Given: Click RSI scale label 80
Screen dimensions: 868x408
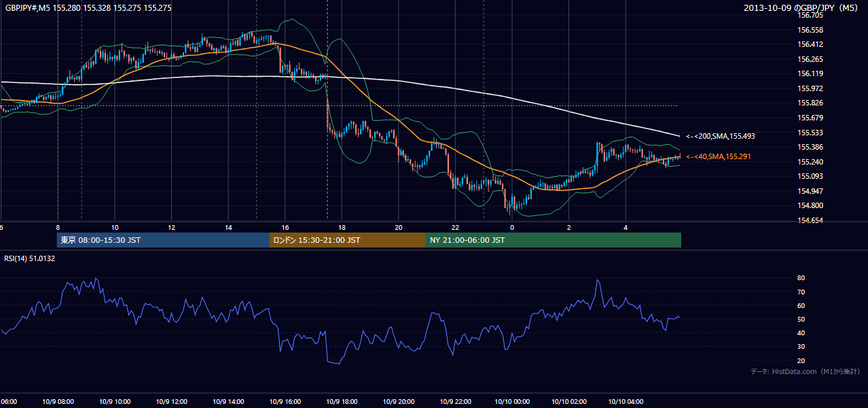Looking at the screenshot, I should pos(801,278).
